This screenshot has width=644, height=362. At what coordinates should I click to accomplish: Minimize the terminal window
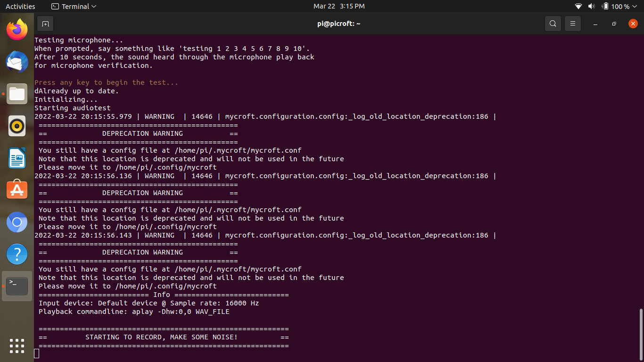[596, 24]
